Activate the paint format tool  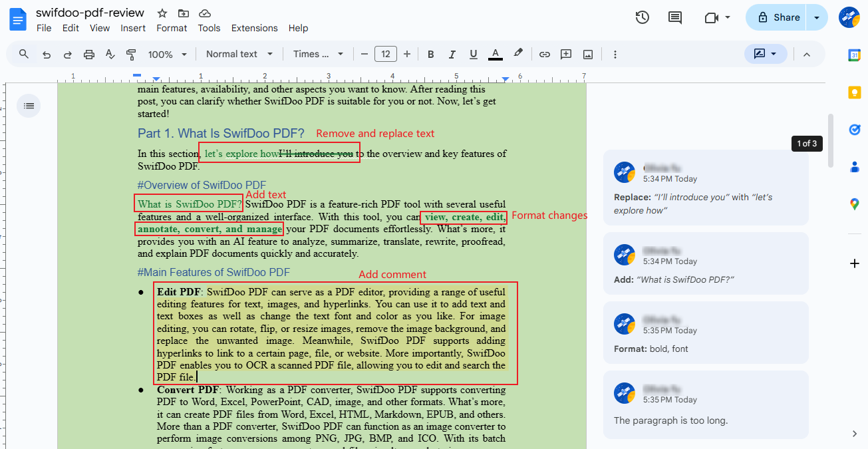coord(131,55)
